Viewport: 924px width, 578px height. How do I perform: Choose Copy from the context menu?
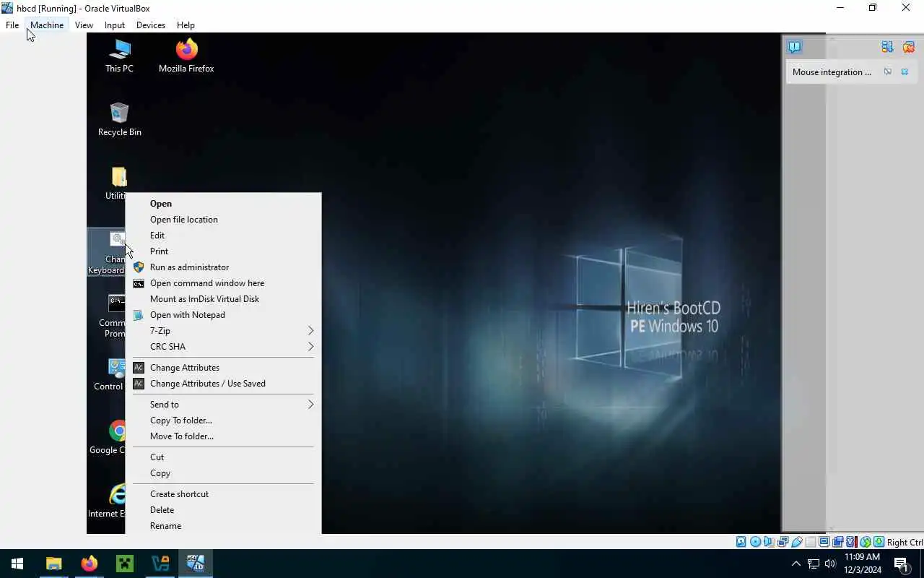[223, 473]
